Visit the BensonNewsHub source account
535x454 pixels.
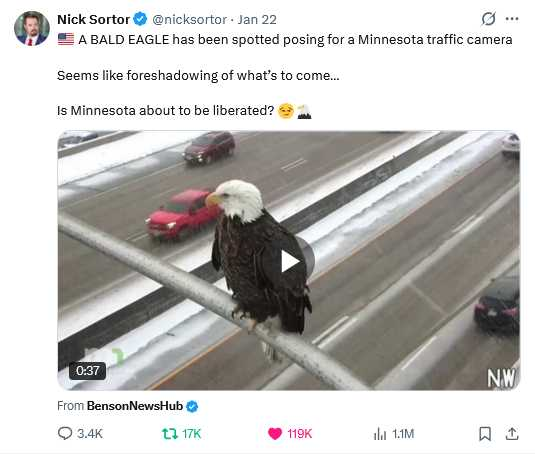[x=135, y=406]
